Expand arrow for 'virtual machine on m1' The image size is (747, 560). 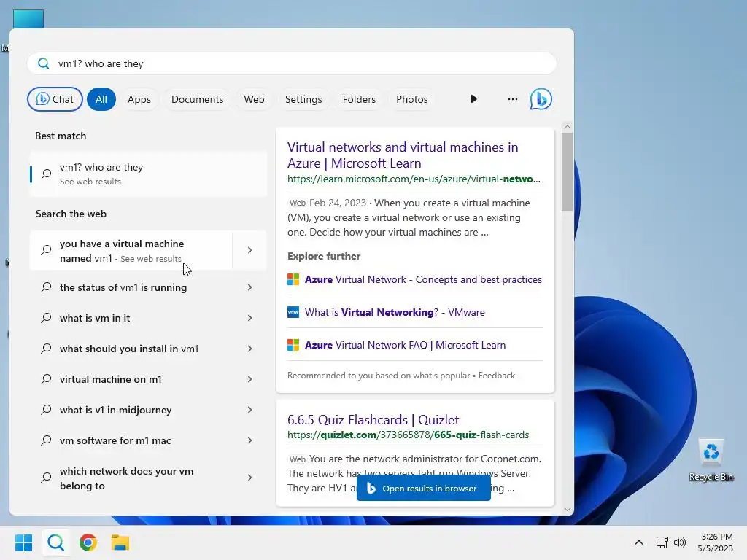[249, 379]
